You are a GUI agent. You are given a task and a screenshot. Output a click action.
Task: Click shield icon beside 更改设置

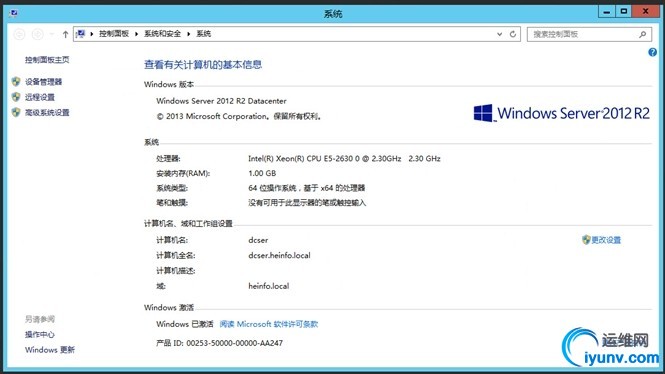pyautogui.click(x=586, y=240)
